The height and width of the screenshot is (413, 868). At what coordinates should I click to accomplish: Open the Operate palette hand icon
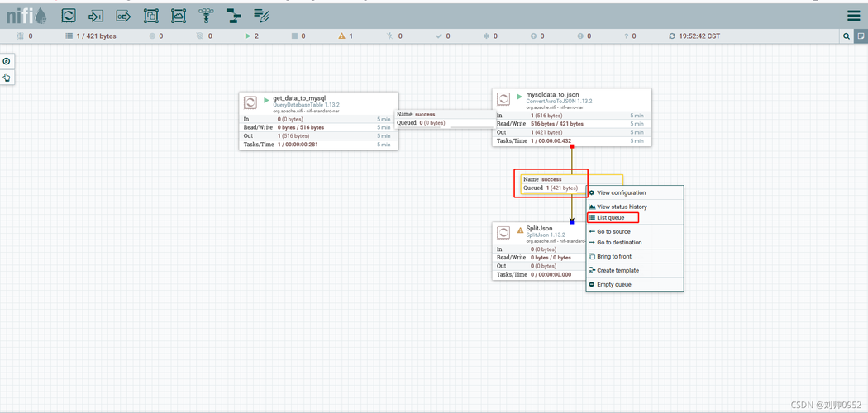tap(7, 78)
